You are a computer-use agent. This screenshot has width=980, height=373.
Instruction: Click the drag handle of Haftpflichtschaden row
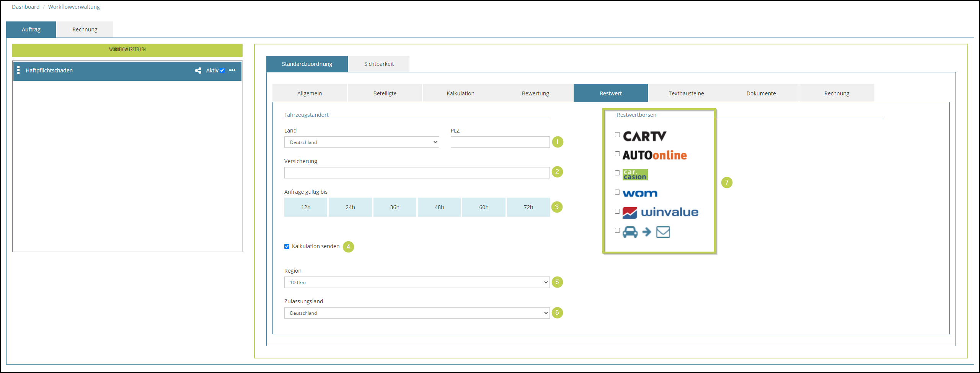[18, 70]
